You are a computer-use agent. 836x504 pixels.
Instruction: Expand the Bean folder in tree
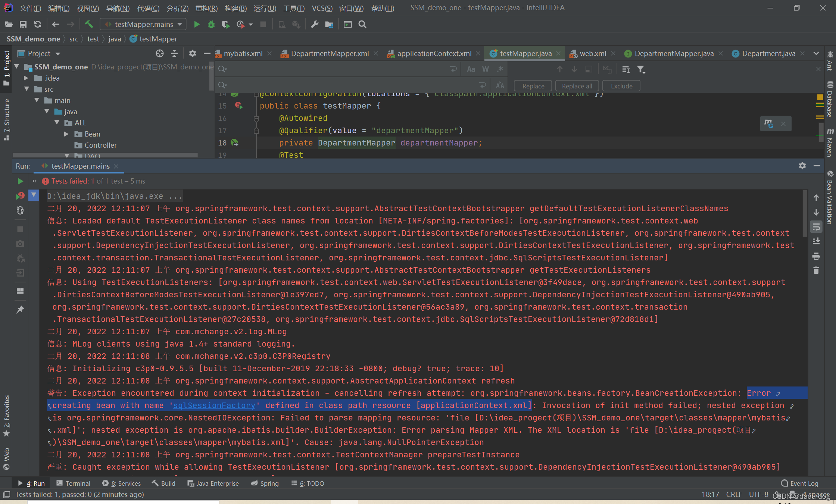(66, 134)
